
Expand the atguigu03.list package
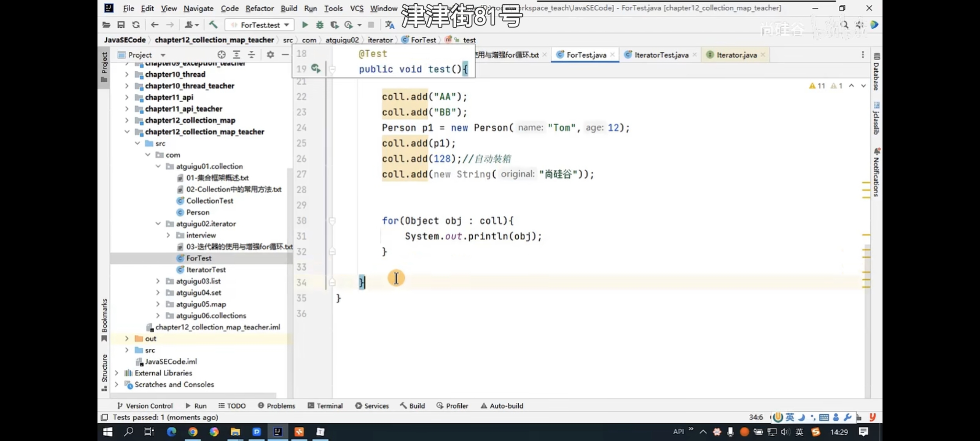click(158, 281)
